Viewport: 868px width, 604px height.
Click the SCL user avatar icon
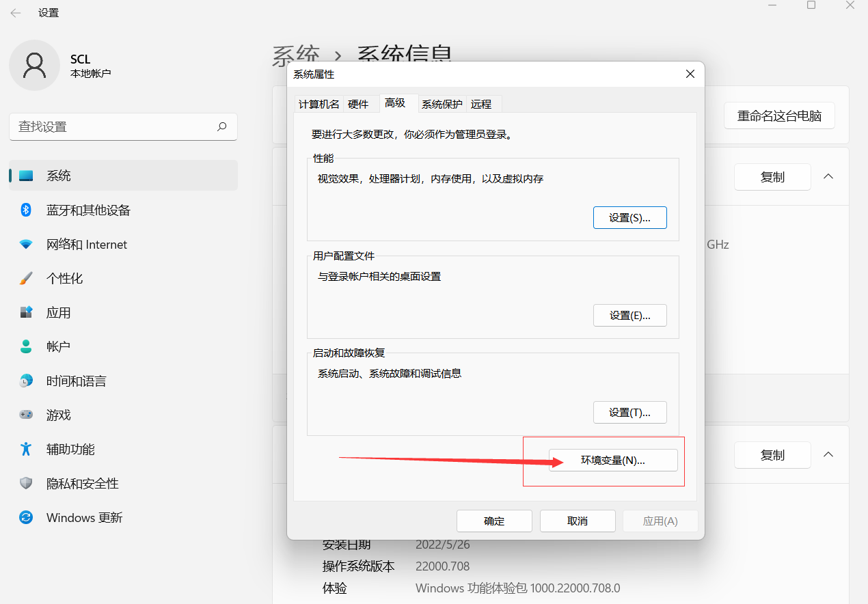click(34, 65)
